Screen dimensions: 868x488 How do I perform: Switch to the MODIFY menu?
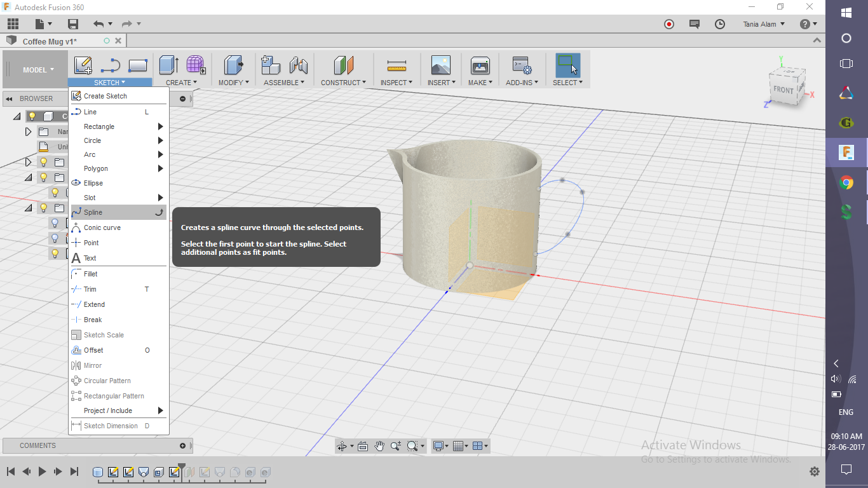point(234,82)
